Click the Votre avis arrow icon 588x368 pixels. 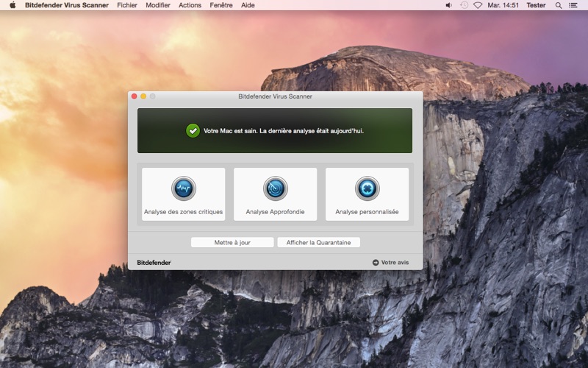point(376,263)
